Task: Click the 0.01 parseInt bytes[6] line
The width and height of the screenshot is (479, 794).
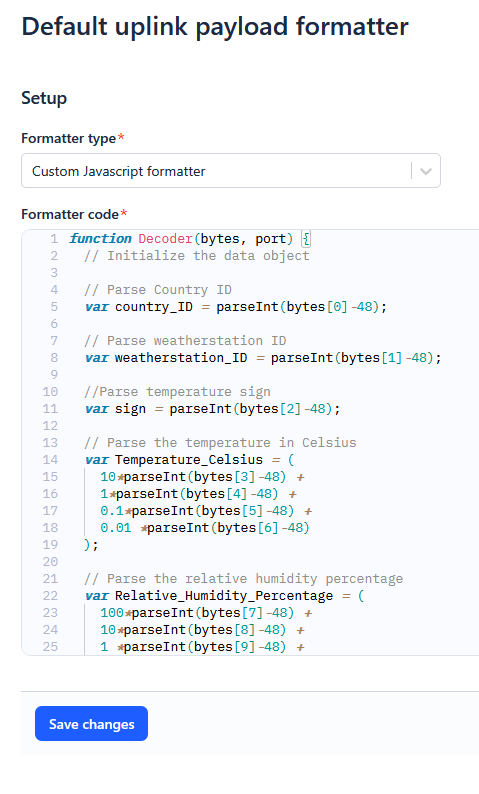Action: click(205, 528)
